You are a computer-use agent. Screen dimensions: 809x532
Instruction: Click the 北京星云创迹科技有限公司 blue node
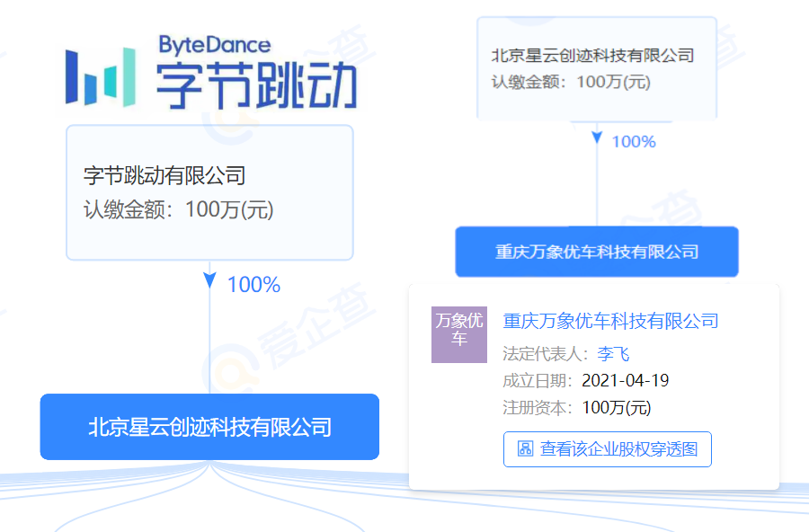(209, 427)
